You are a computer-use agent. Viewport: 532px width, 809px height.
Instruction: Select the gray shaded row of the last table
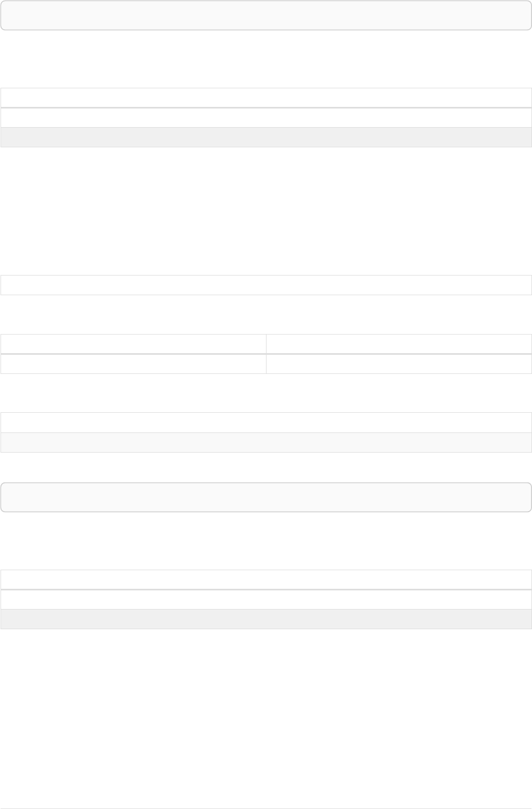click(x=266, y=619)
